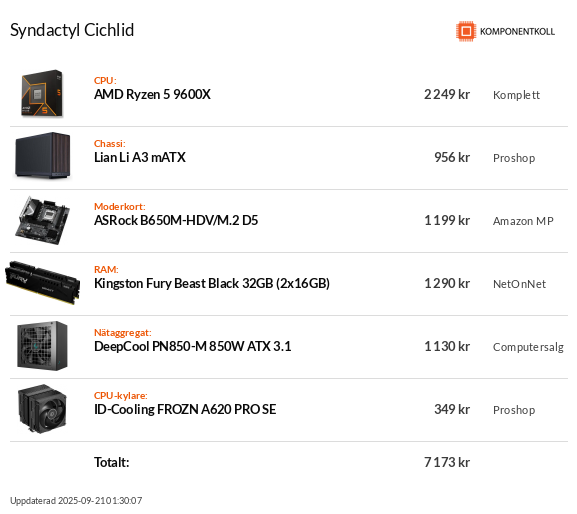Click ID-Cooling FROZN A620 PRO SE name
Viewport: 577px width, 514px height.
(x=185, y=410)
